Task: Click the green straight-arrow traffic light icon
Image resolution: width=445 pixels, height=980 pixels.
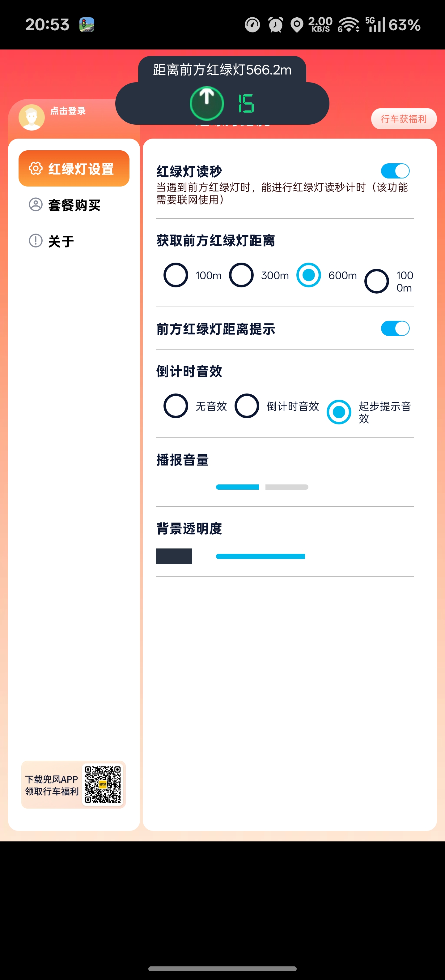Action: click(x=207, y=103)
